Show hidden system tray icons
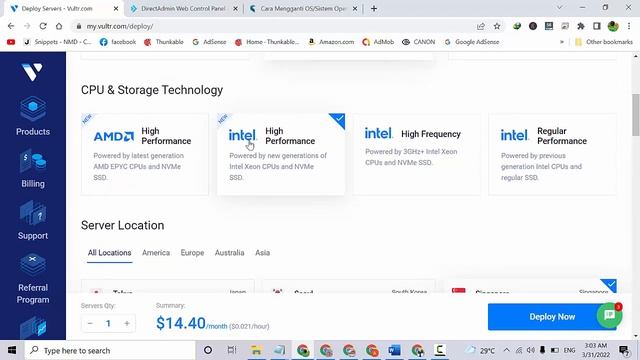640x360 pixels. [507, 350]
